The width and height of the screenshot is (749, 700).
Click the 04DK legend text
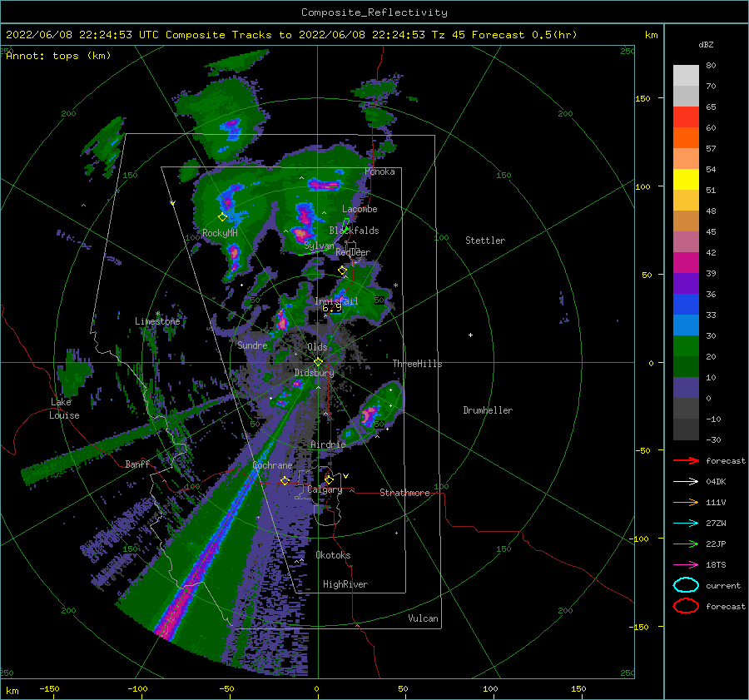716,482
